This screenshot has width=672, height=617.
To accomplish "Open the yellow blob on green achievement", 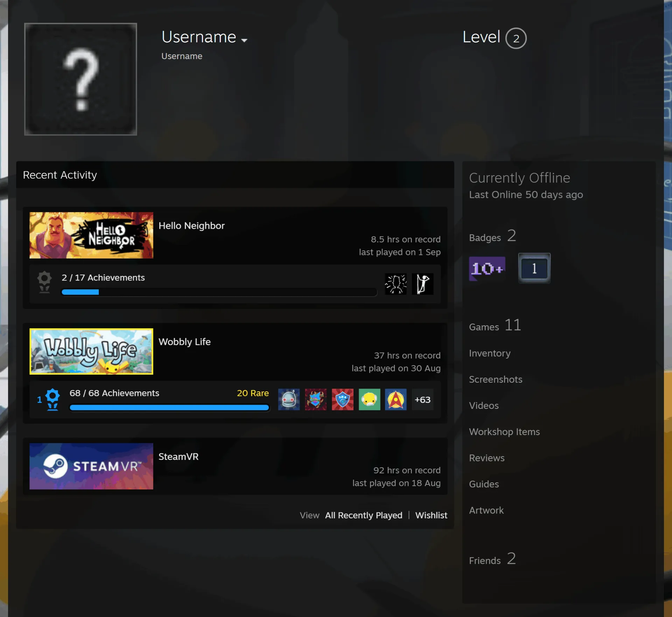I will coord(369,399).
